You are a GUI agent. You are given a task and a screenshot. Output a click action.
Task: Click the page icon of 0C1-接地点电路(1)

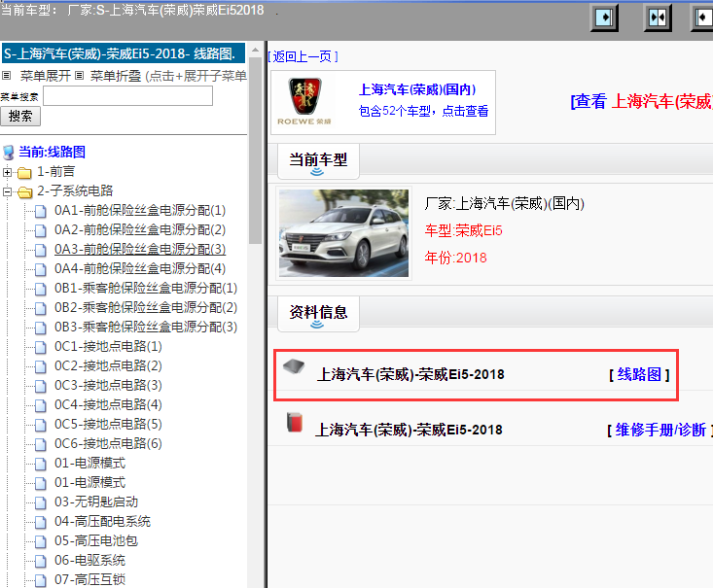[x=41, y=347]
